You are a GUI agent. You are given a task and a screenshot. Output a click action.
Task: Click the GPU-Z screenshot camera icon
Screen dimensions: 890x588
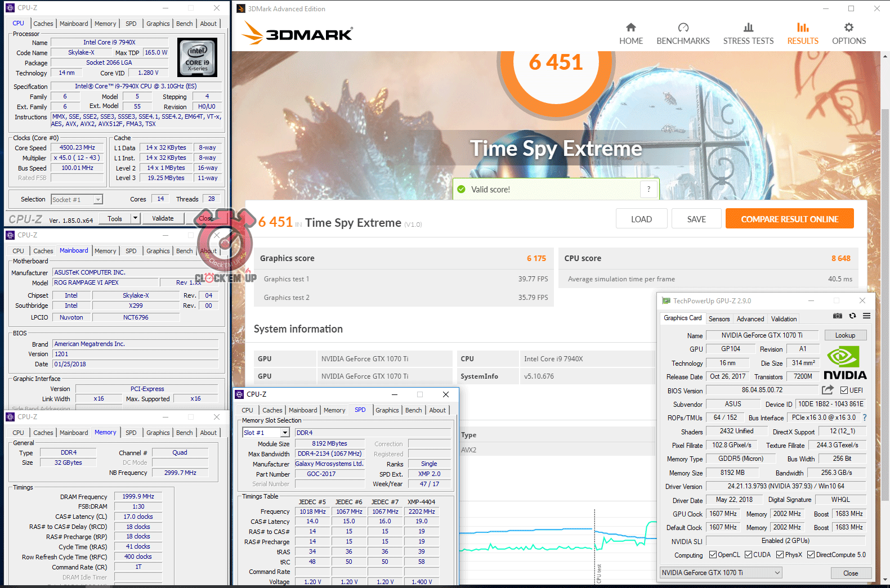tap(838, 316)
